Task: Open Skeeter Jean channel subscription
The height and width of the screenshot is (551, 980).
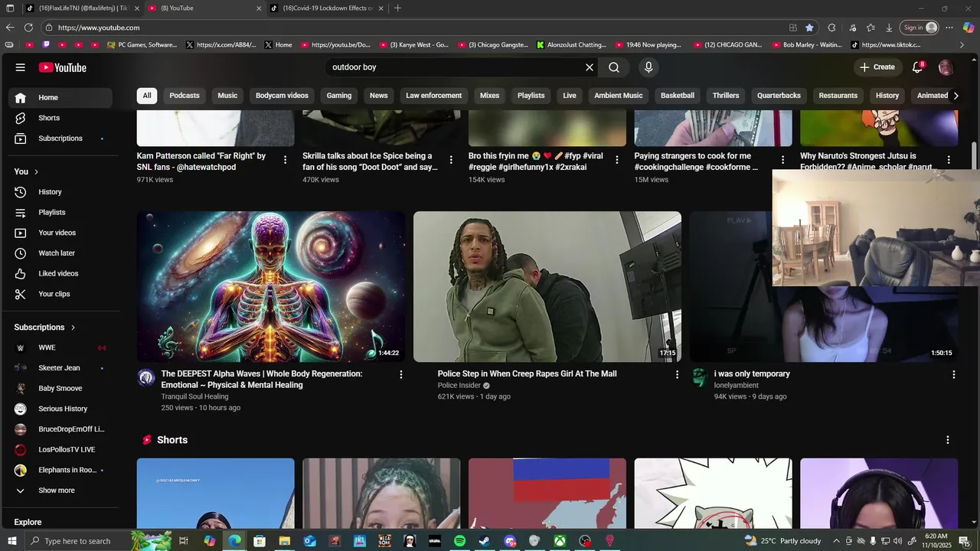Action: click(60, 368)
